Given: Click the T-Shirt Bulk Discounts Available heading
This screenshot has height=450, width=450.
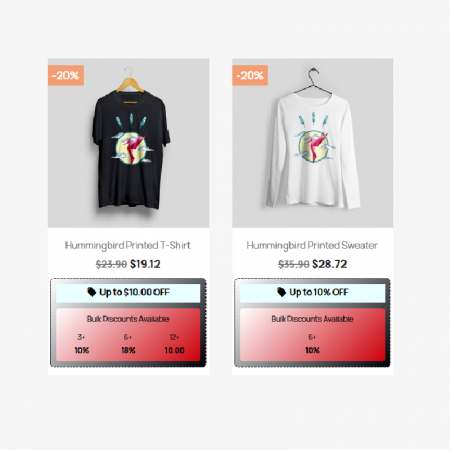Looking at the screenshot, I should pyautogui.click(x=128, y=319).
